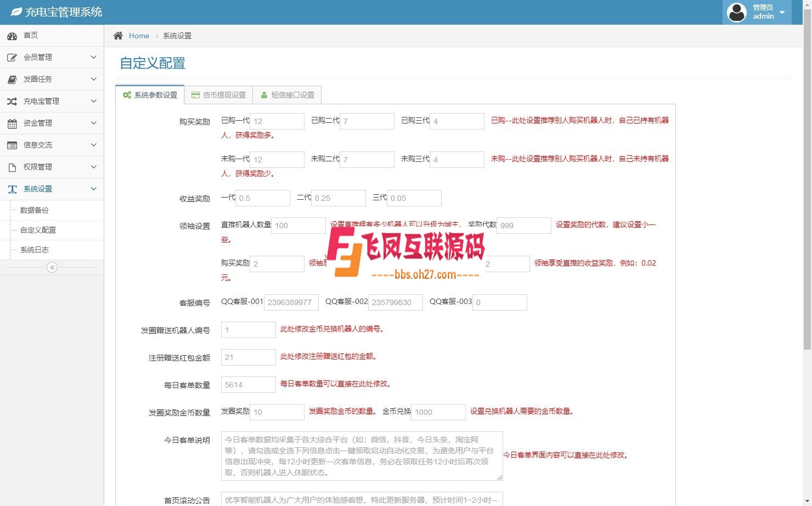Click the 发圈任务 book icon
This screenshot has height=506, width=812.
[x=12, y=80]
